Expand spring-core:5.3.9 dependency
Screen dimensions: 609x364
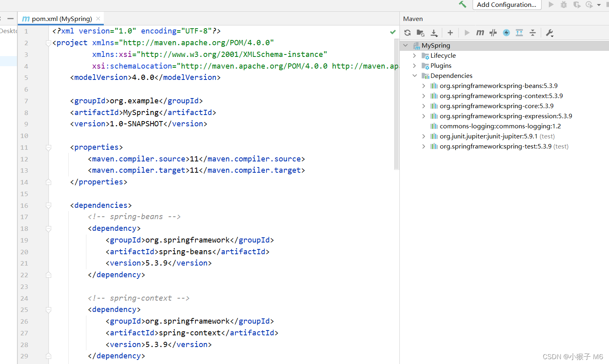[423, 106]
